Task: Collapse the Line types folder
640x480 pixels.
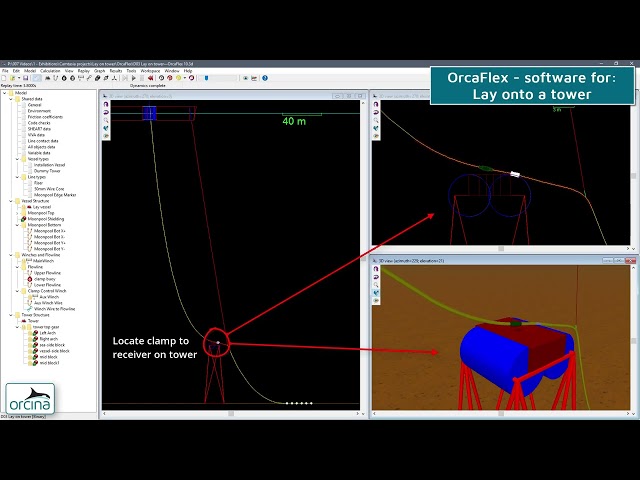Action: [x=17, y=177]
